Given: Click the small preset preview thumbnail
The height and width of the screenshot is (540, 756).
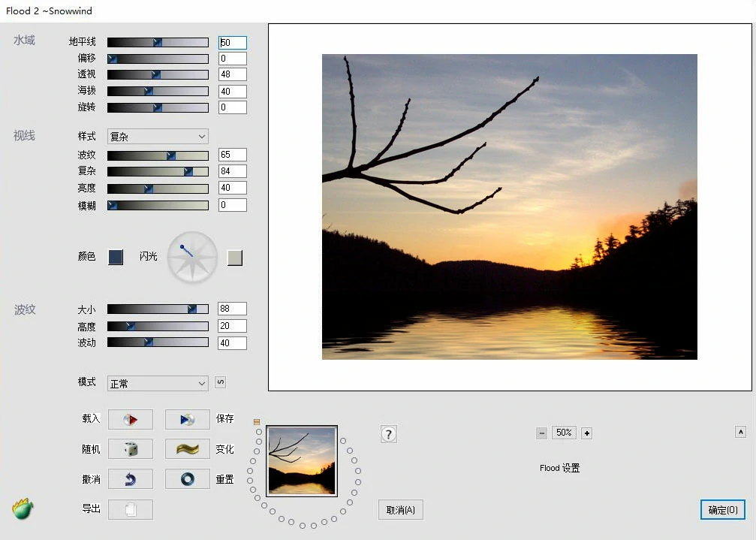Looking at the screenshot, I should [302, 461].
